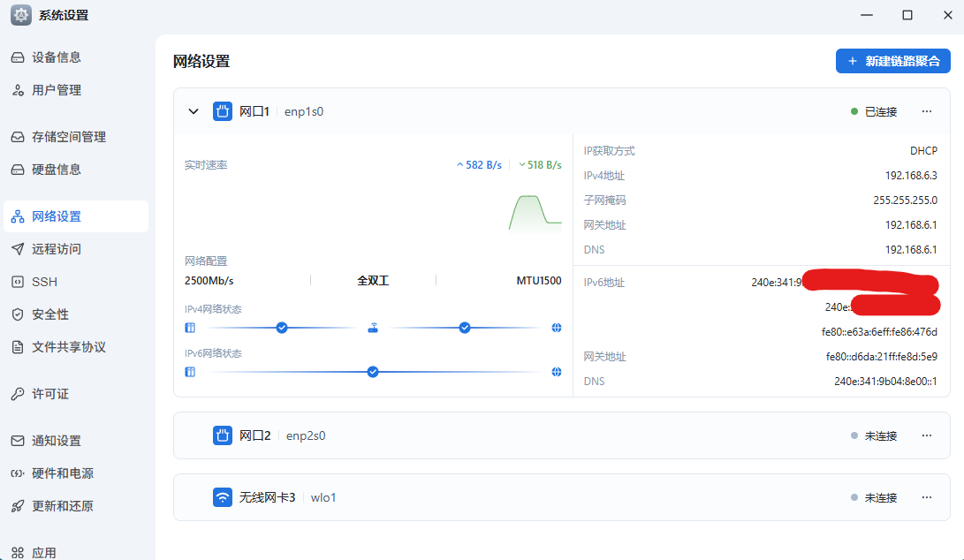Click the 已连接 status of 网口1
The width and height of the screenshot is (964, 560).
coord(874,111)
